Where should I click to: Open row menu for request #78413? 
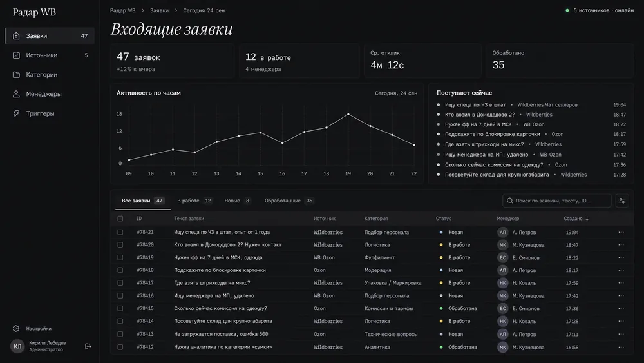(x=621, y=334)
